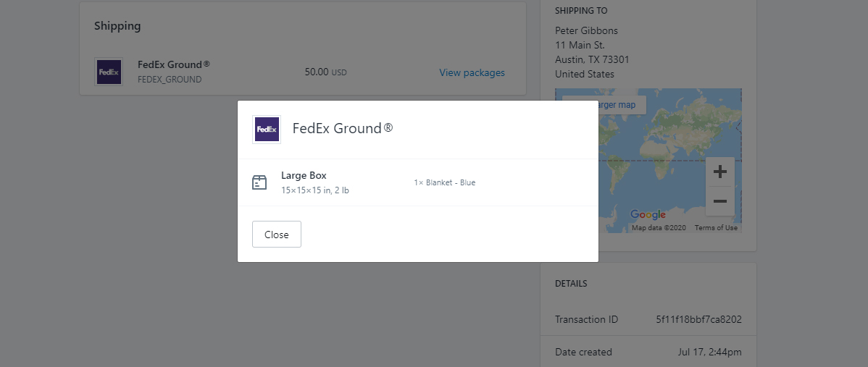Click the FedEx logo in the dialog header

click(266, 130)
